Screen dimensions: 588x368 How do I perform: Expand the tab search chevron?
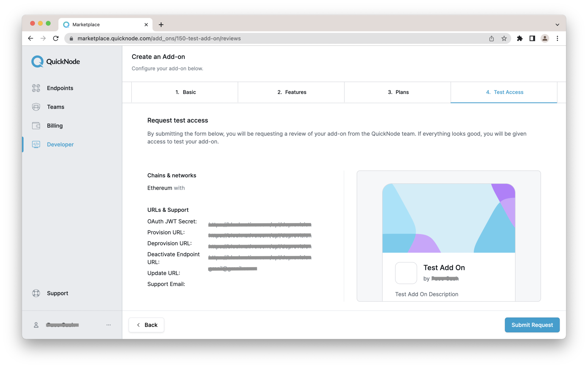pos(557,25)
